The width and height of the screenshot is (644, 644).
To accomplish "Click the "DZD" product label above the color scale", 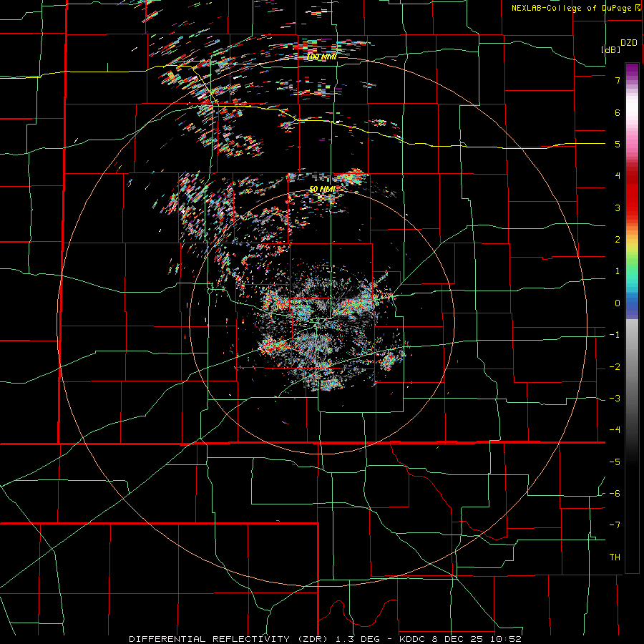I will pyautogui.click(x=629, y=43).
